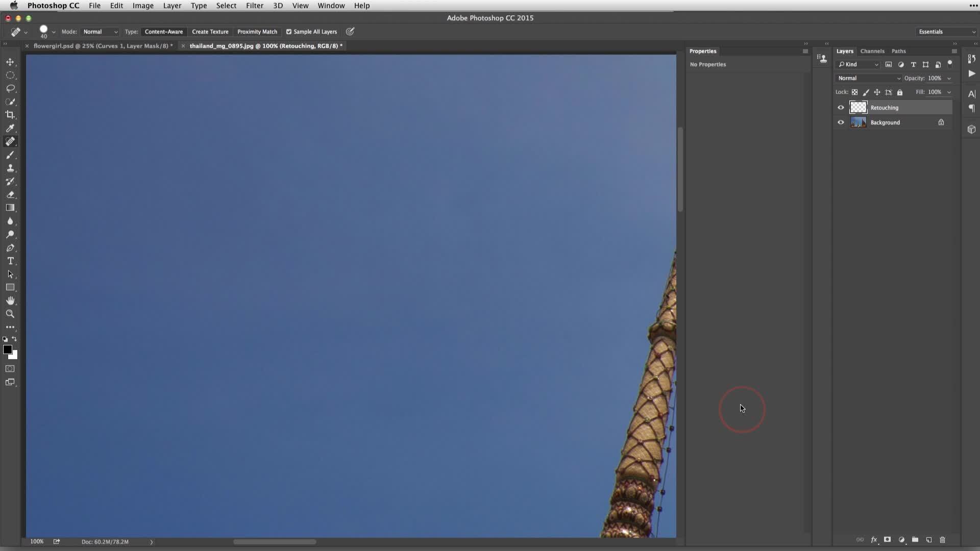Open the Select menu
This screenshot has width=980, height=551.
coord(226,6)
